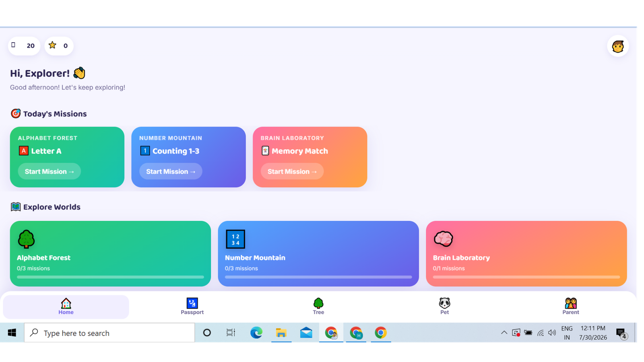
Task: Open the Pet panda tab
Action: point(444,306)
